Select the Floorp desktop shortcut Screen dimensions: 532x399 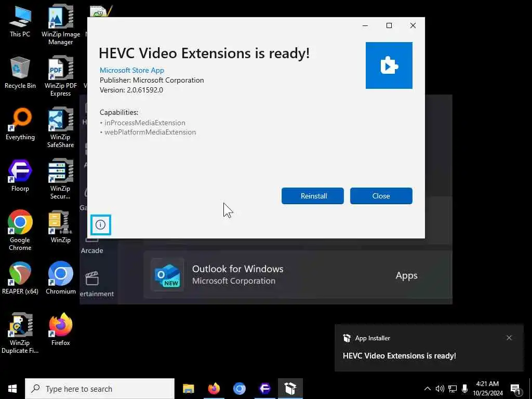click(20, 176)
